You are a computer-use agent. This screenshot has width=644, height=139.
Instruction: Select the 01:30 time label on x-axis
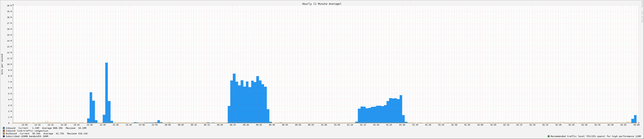click(402, 125)
